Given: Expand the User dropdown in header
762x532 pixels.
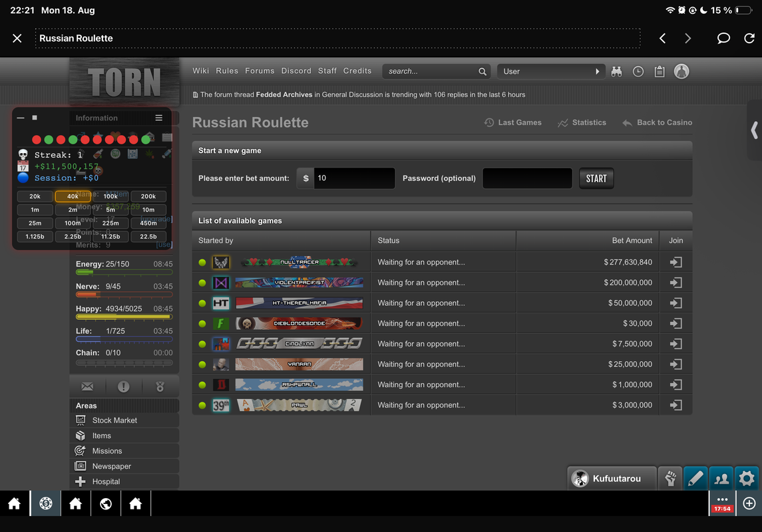Looking at the screenshot, I should [551, 71].
